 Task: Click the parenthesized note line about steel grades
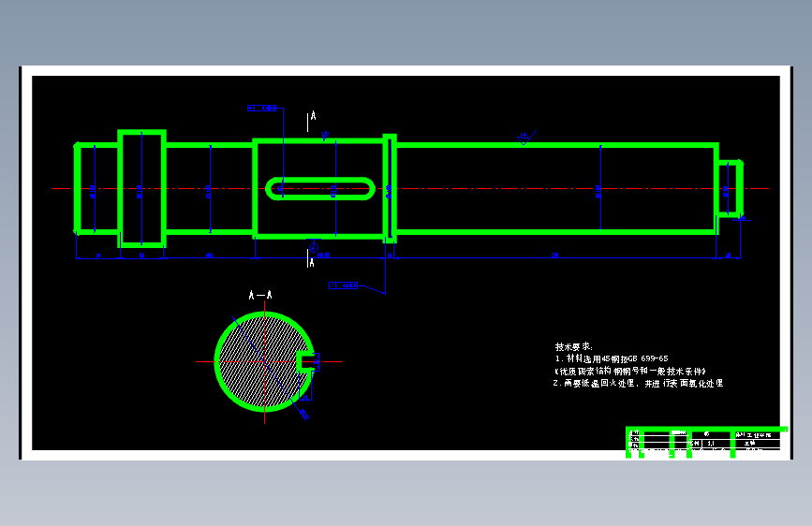(629, 372)
